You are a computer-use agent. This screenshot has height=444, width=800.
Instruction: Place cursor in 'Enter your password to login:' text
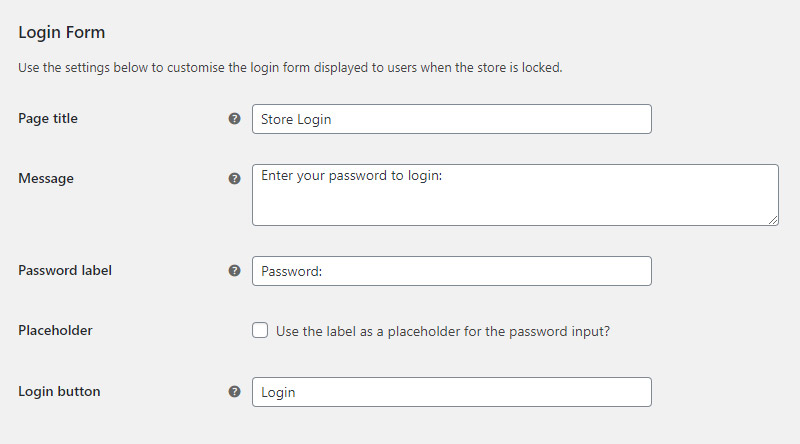click(352, 176)
